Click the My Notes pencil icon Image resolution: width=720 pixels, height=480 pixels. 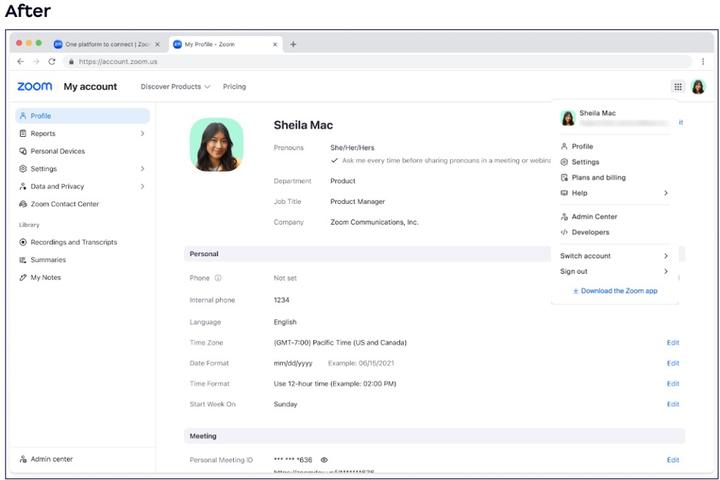pos(23,277)
